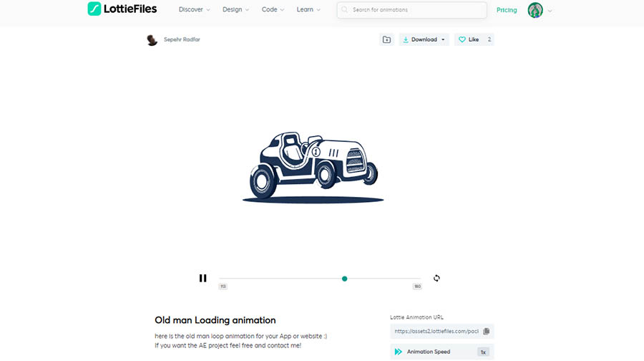Open the user profile avatar

pyautogui.click(x=535, y=10)
